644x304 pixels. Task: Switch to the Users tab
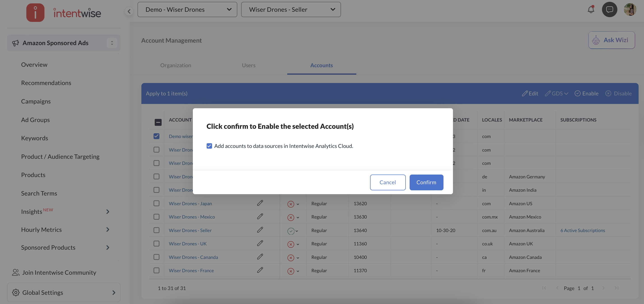tap(248, 65)
